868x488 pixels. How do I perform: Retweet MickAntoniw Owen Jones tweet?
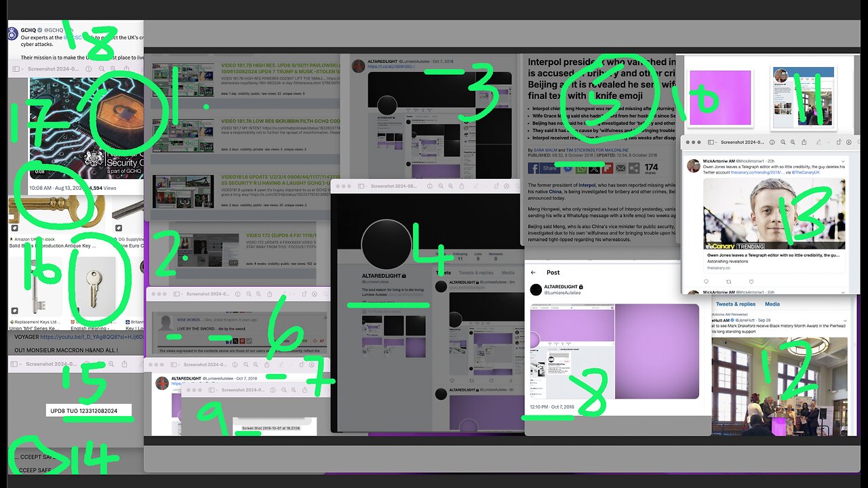[x=728, y=282]
